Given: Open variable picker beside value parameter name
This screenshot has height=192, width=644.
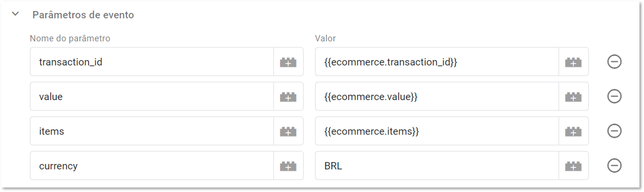Looking at the screenshot, I should pos(288,96).
